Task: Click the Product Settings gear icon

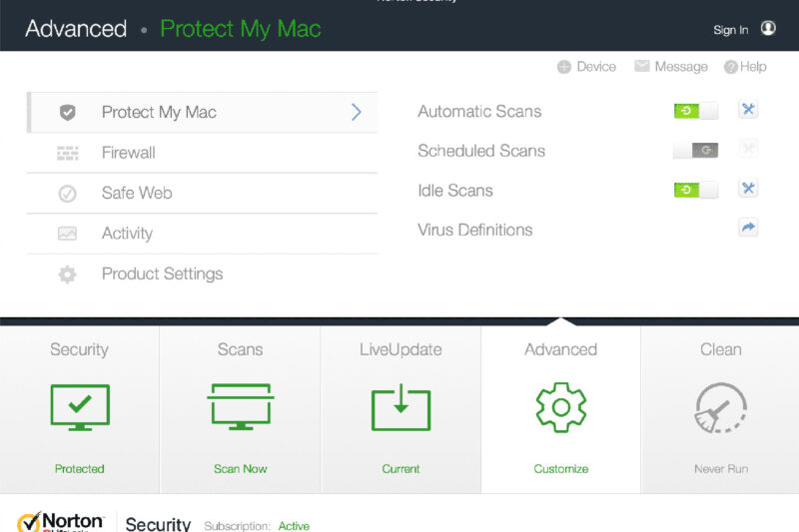Action: (67, 274)
